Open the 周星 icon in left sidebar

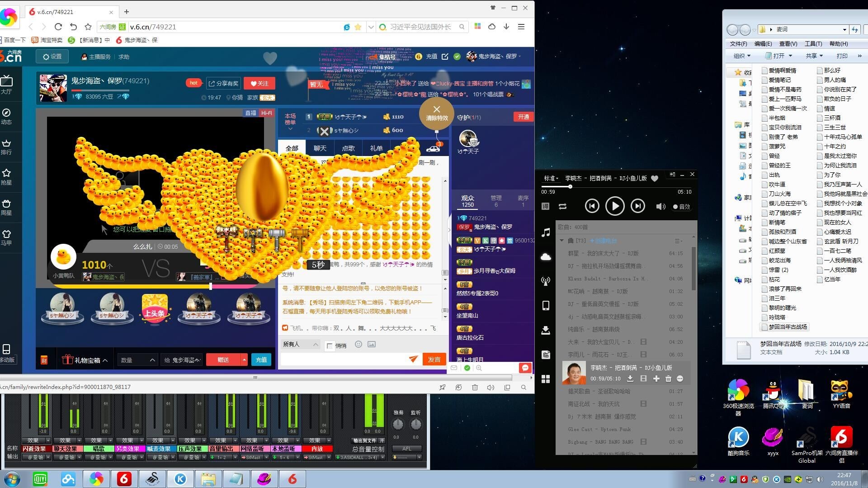coord(6,207)
